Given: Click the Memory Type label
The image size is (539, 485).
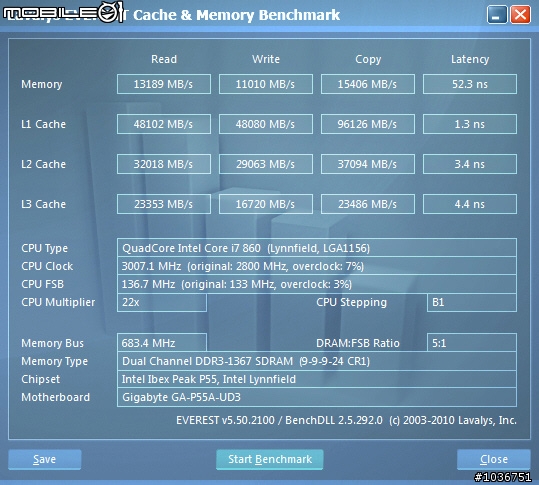Looking at the screenshot, I should click(54, 362).
